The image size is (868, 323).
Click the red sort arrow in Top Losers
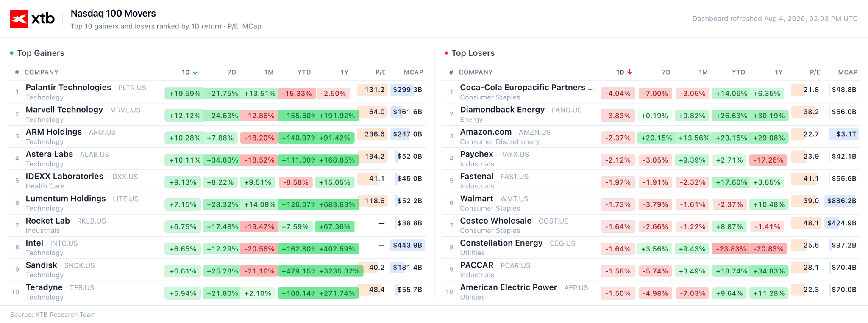coord(630,72)
